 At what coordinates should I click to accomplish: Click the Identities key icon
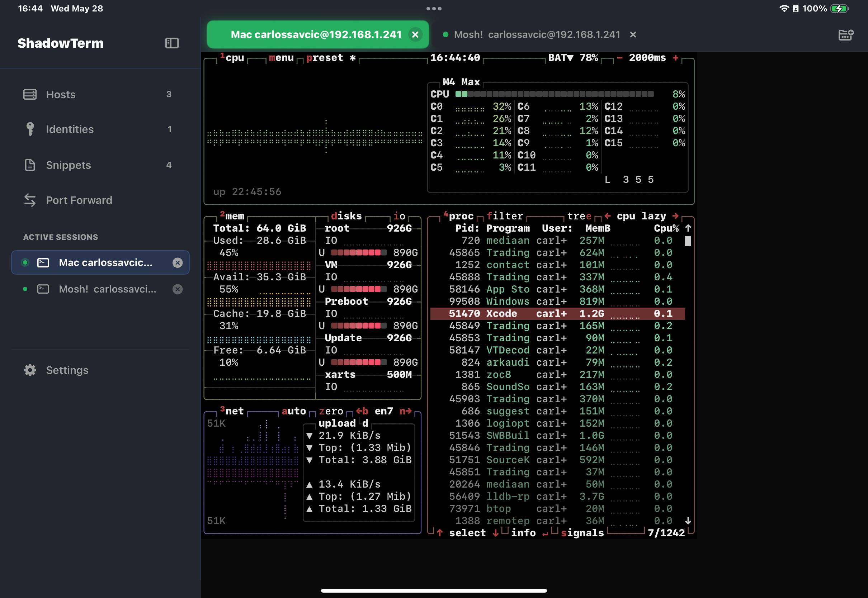coord(30,129)
